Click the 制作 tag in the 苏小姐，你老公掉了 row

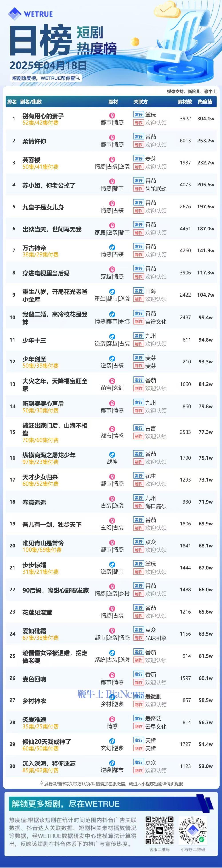(139, 189)
